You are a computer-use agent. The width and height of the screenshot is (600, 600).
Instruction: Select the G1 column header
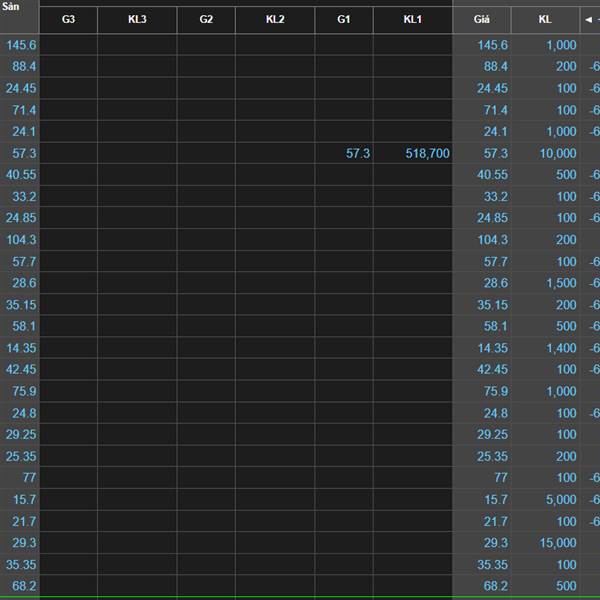point(344,20)
